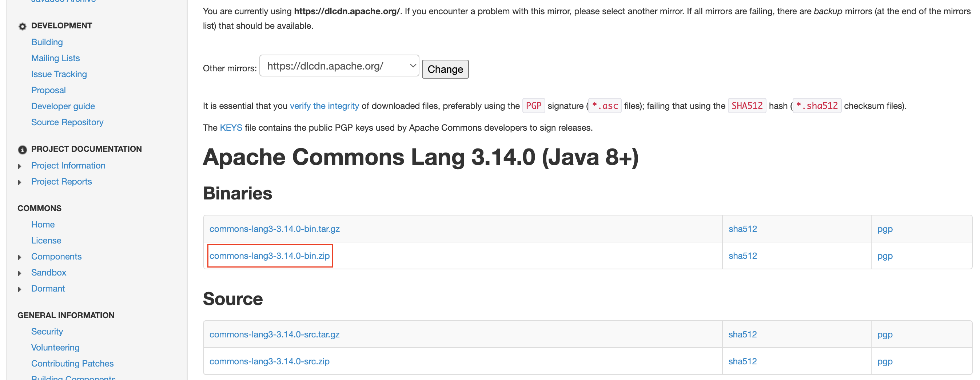This screenshot has height=380, width=980.
Task: Expand the Components section arrow
Action: (20, 257)
